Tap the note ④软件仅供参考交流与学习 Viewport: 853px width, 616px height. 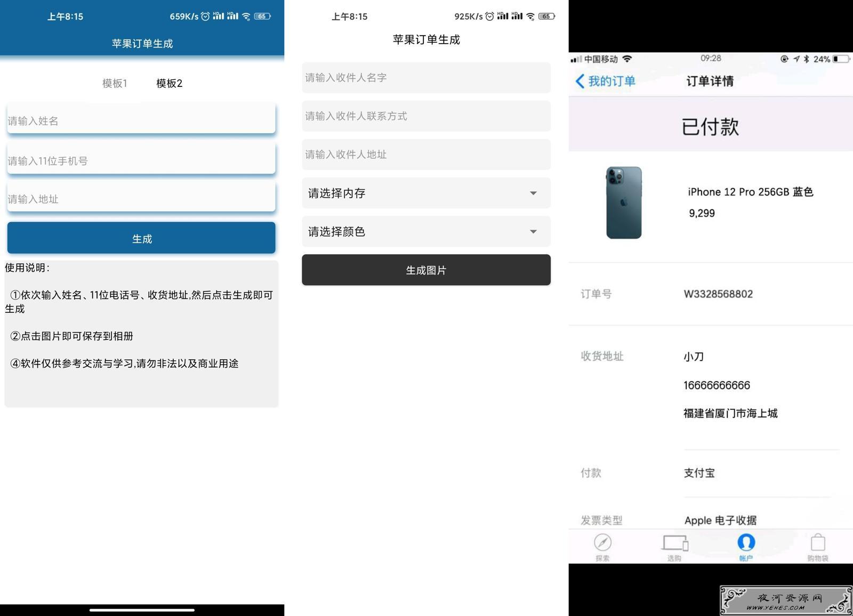[x=124, y=363]
